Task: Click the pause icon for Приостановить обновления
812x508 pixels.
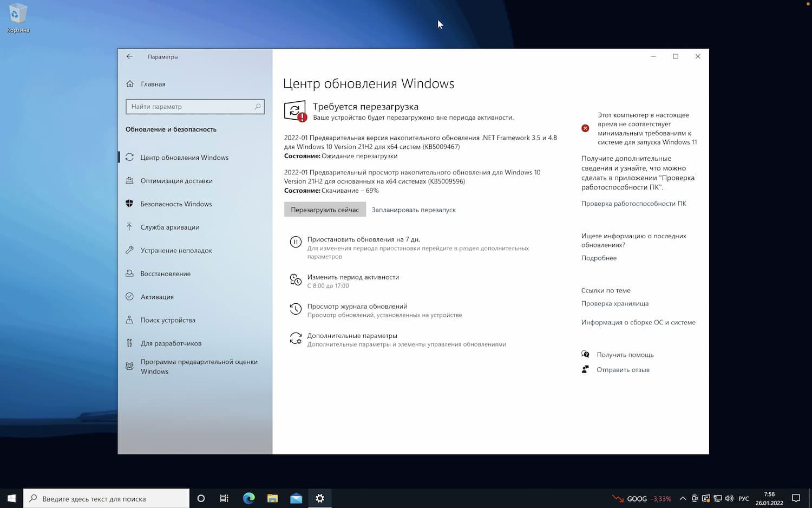Action: point(296,242)
